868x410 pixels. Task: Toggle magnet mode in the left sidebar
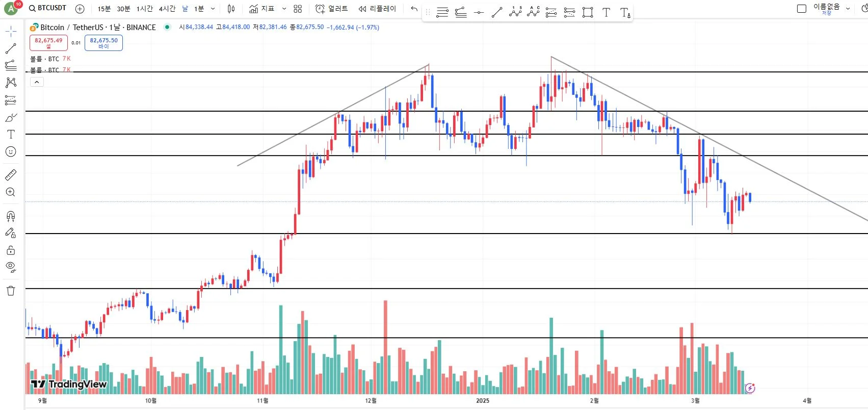point(11,216)
